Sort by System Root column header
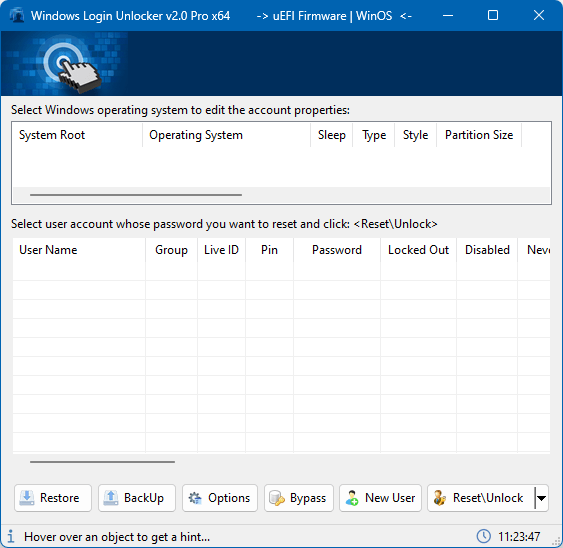The width and height of the screenshot is (563, 548). [77, 135]
